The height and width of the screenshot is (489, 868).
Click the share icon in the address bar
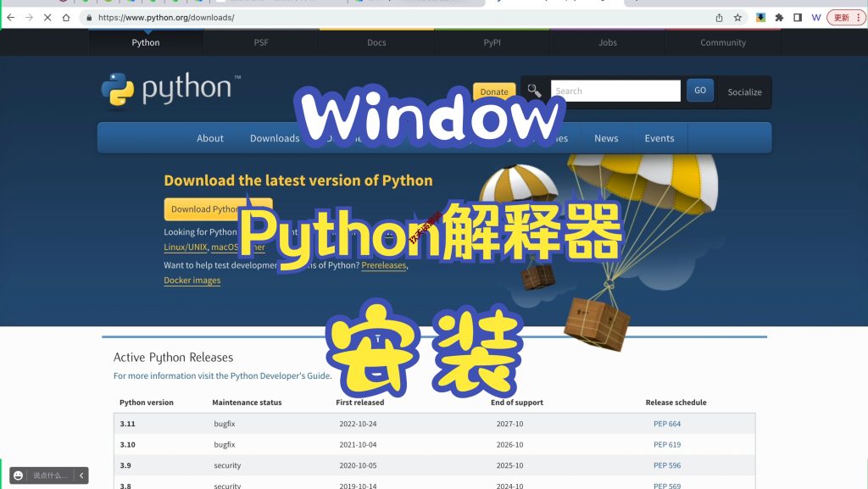(720, 17)
